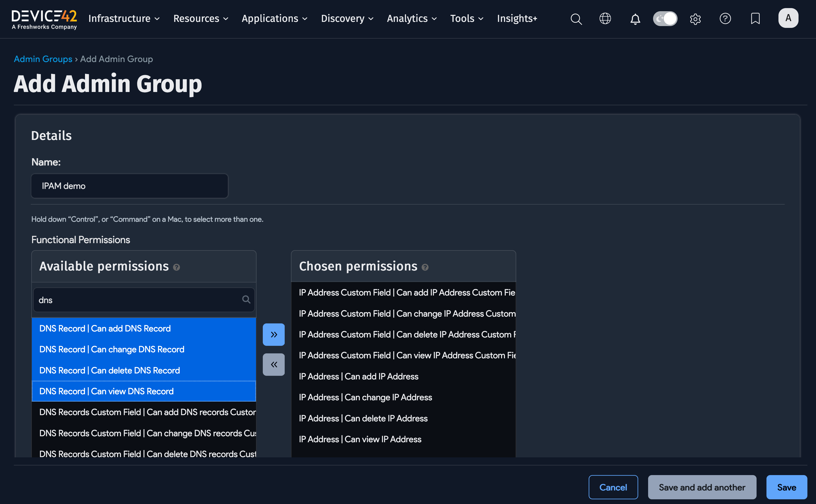Image resolution: width=816 pixels, height=504 pixels.
Task: Open the global search
Action: (x=576, y=19)
